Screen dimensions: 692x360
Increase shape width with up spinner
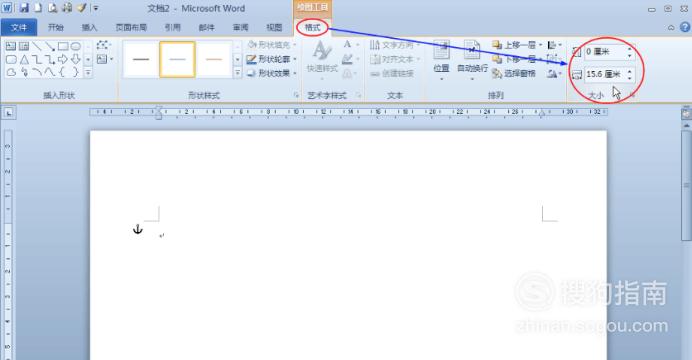[x=630, y=71]
